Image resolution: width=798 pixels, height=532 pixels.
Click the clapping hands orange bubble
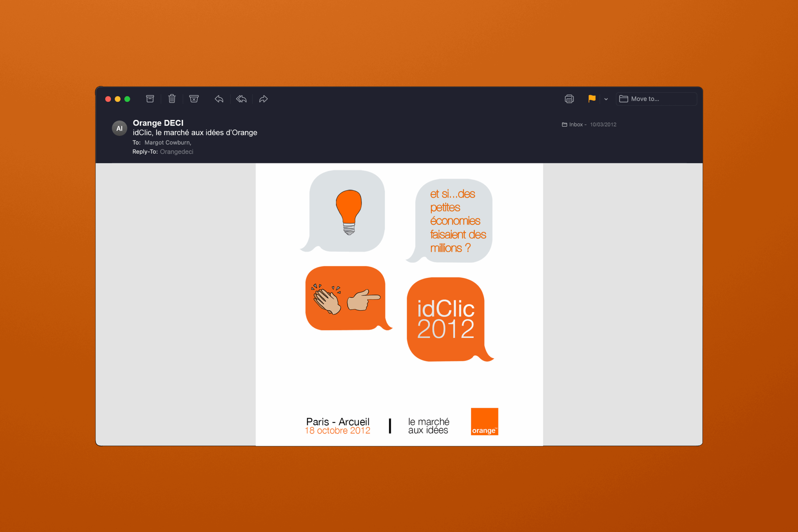(345, 298)
